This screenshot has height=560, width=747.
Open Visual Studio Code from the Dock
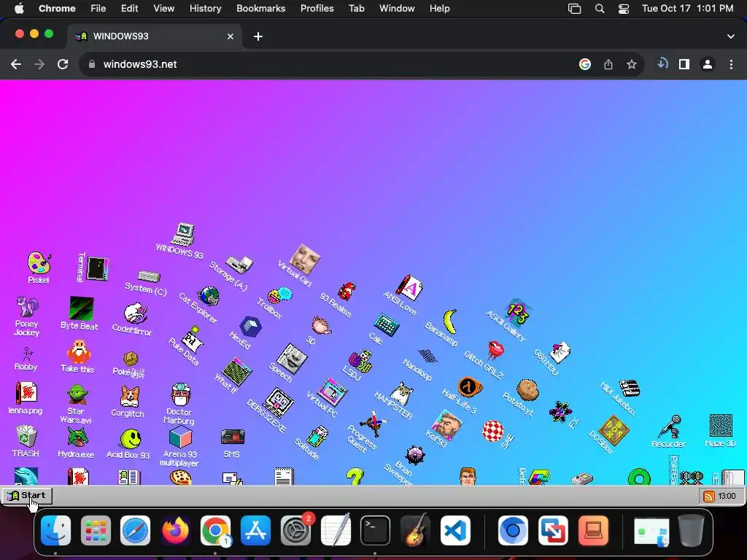click(455, 530)
